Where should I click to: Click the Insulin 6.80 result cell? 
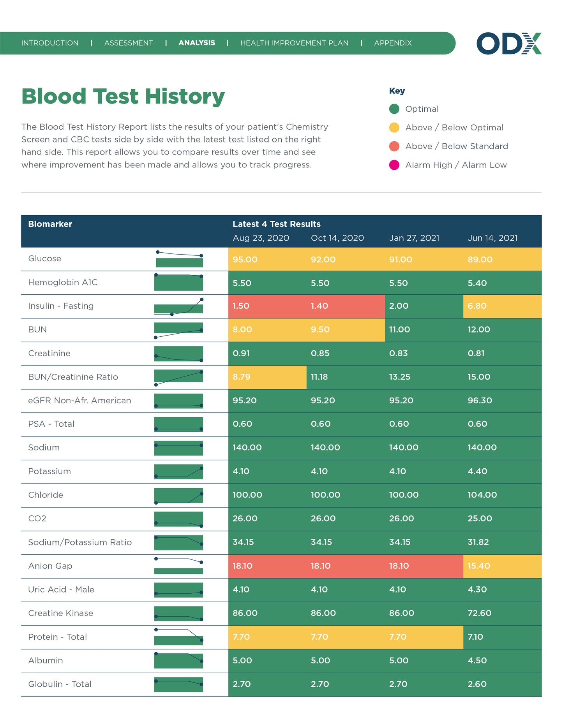(502, 306)
